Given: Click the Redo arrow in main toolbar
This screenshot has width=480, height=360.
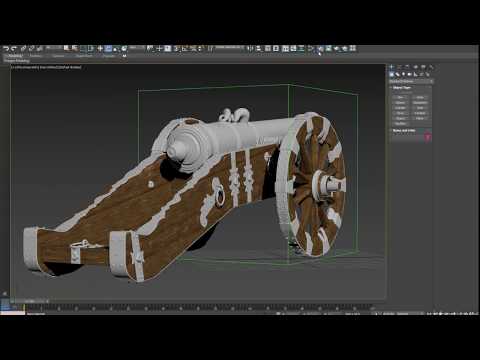Looking at the screenshot, I should (14, 49).
